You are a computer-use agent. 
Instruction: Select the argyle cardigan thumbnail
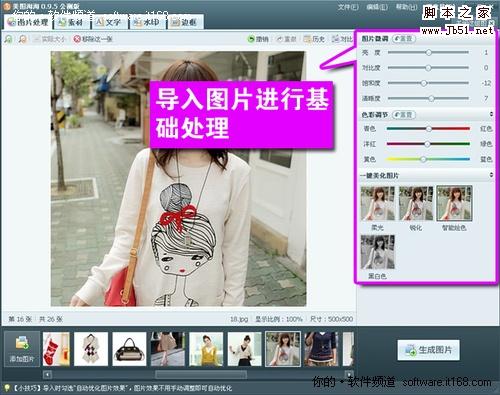91,349
